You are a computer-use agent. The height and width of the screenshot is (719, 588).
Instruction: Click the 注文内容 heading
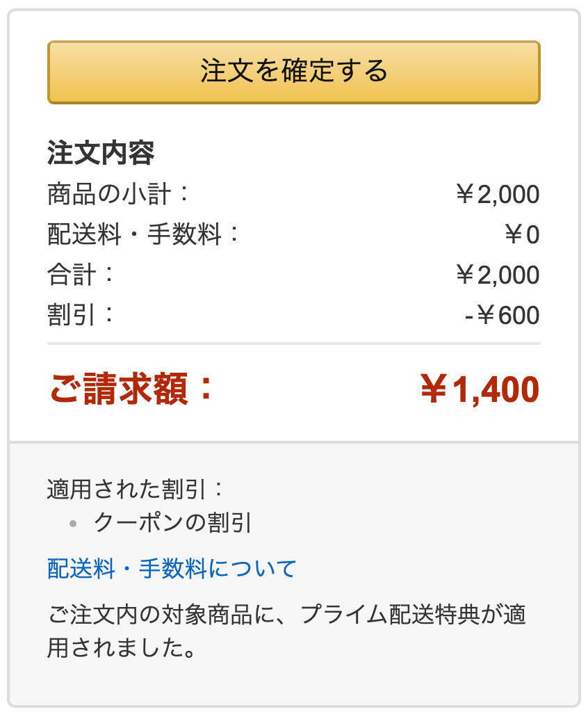(x=101, y=154)
